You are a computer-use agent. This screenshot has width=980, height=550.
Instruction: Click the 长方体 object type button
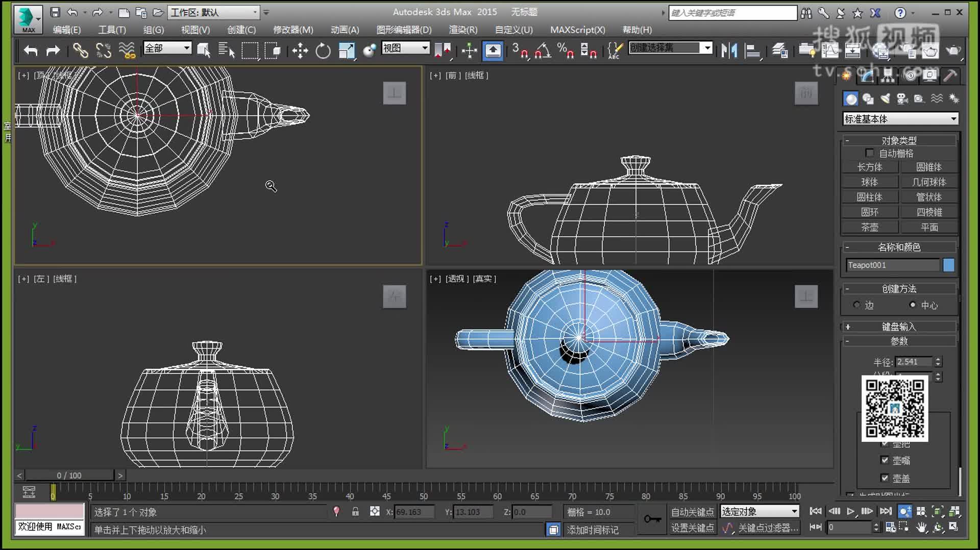[870, 167]
